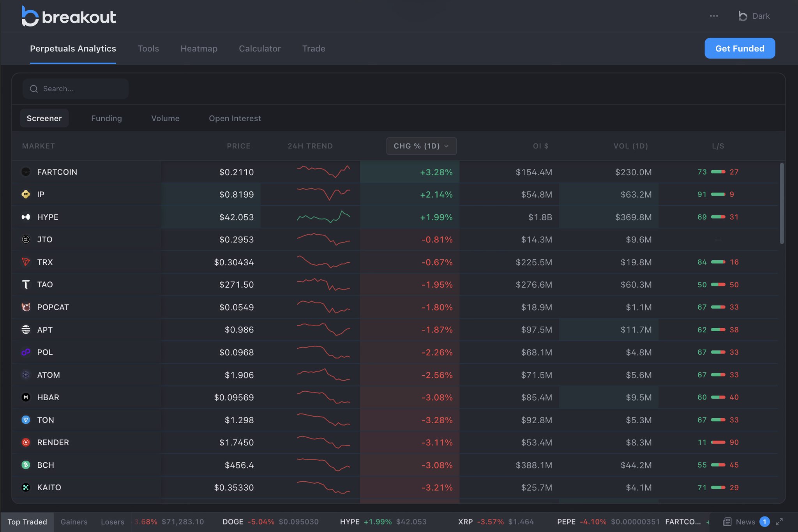The width and height of the screenshot is (798, 532).
Task: Open the News panel icon
Action: coord(727,521)
